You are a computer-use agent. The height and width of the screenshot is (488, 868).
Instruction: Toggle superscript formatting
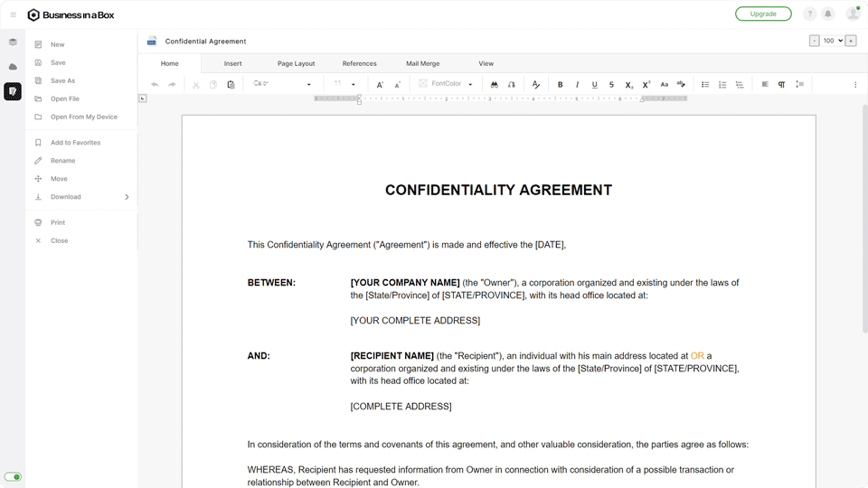(646, 85)
